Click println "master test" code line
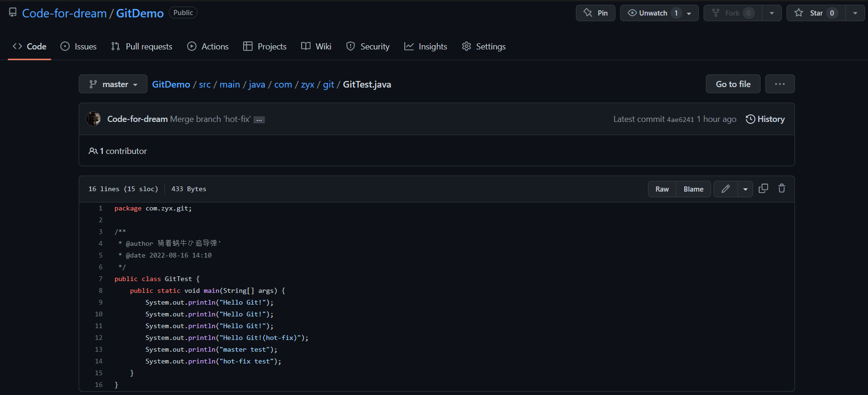Viewport: 868px width, 395px height. [x=211, y=349]
